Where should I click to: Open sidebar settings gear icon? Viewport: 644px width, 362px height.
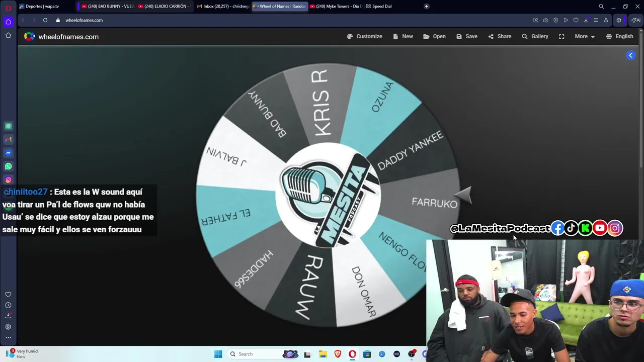coord(8,327)
